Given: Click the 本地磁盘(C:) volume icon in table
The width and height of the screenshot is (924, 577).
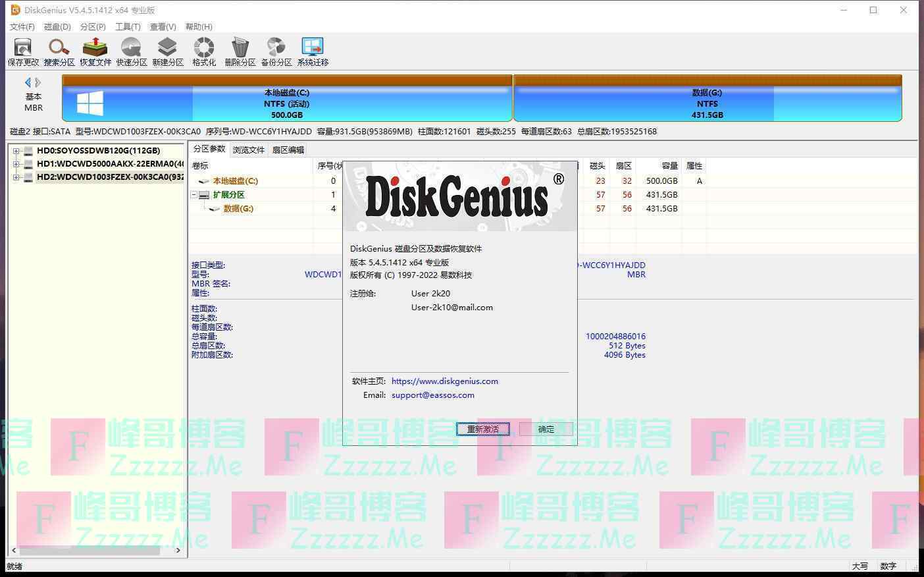Looking at the screenshot, I should (x=204, y=181).
